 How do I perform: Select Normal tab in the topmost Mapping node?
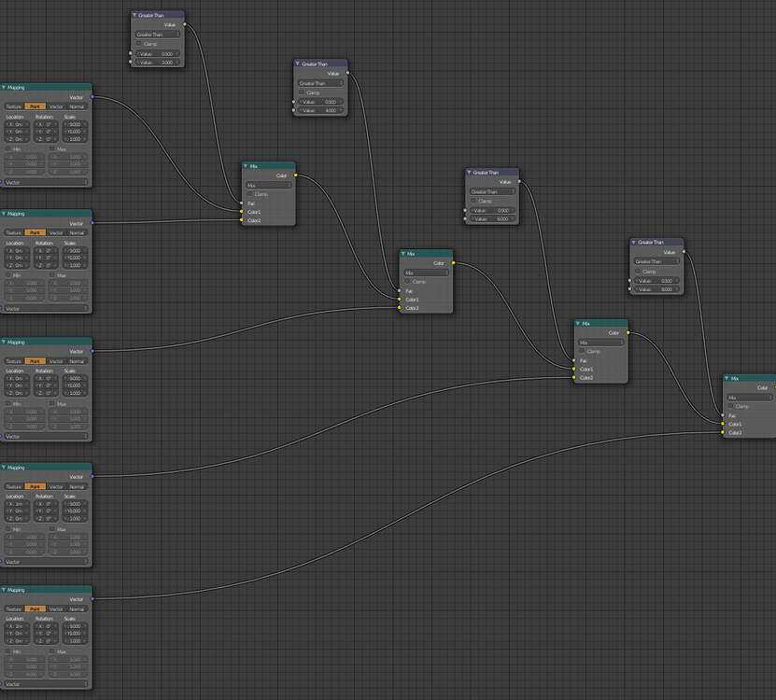pyautogui.click(x=77, y=106)
